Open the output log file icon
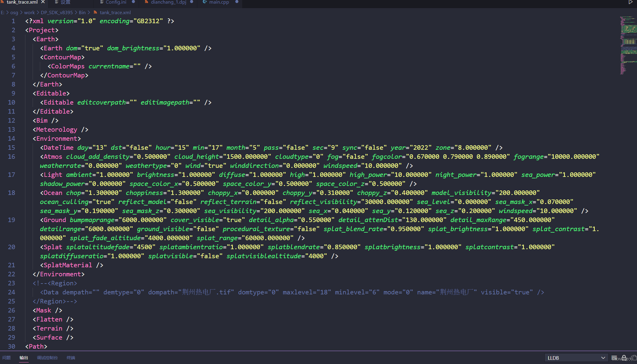The width and height of the screenshot is (637, 364). click(634, 358)
